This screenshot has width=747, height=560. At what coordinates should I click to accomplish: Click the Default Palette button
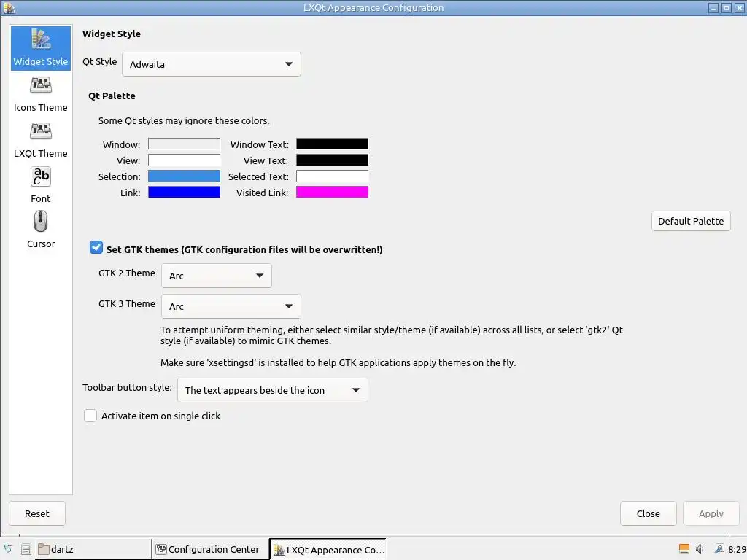point(691,221)
